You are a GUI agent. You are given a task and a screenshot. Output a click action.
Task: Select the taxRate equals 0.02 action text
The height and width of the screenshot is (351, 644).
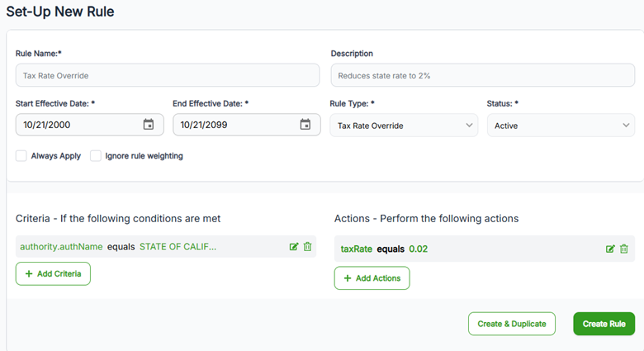[x=384, y=249]
